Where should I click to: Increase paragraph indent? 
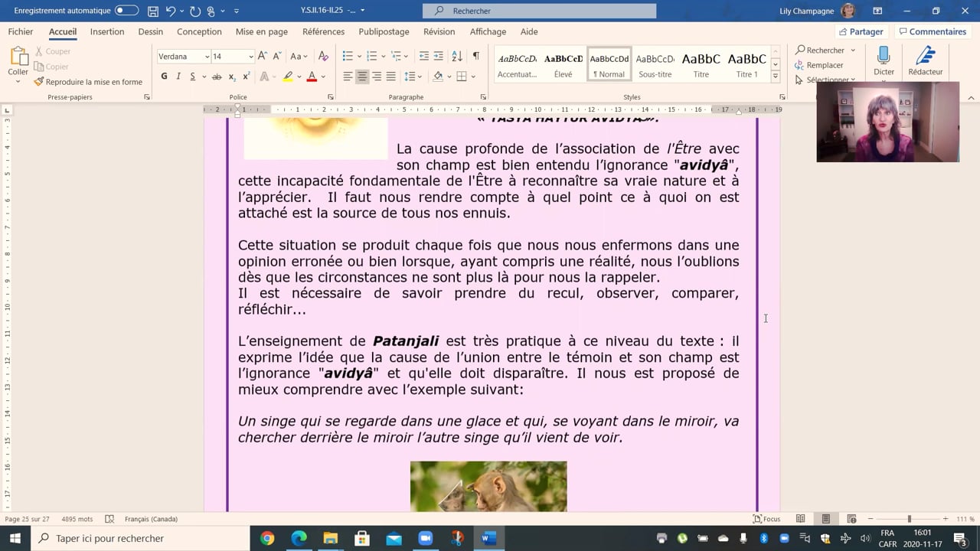pyautogui.click(x=438, y=56)
